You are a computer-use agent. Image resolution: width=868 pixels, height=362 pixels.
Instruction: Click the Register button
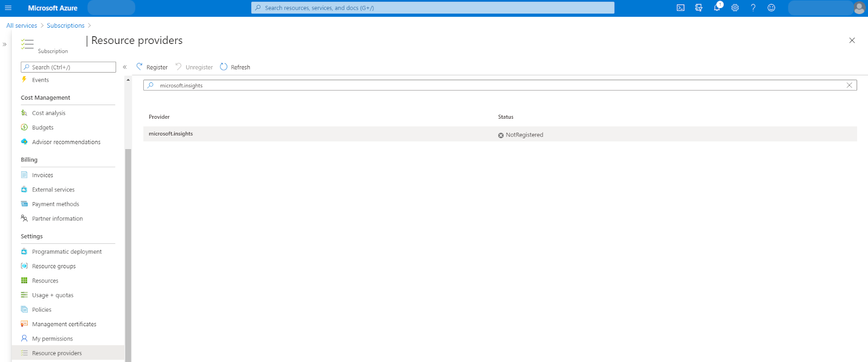pos(152,67)
